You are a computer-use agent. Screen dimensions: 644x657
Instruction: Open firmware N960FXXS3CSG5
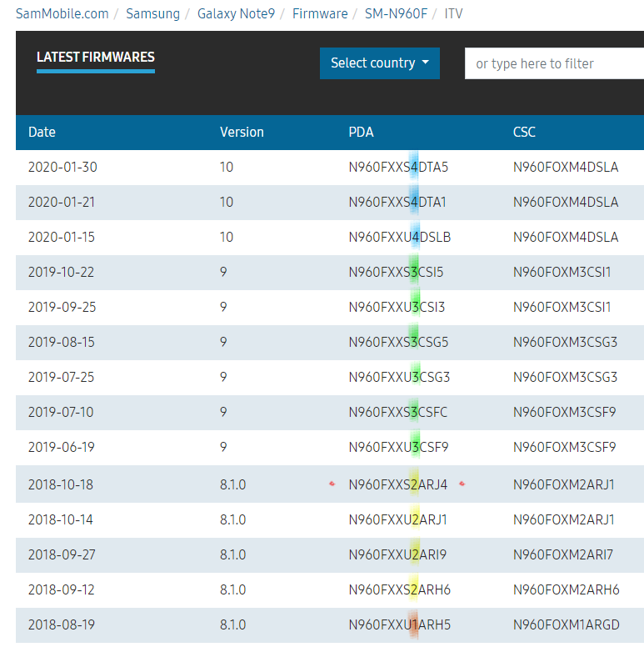coord(398,343)
